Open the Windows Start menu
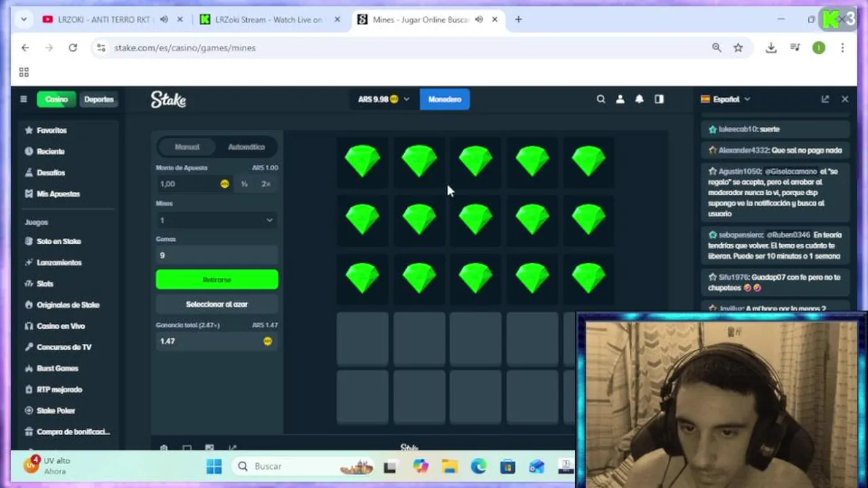The height and width of the screenshot is (488, 868). click(x=214, y=466)
